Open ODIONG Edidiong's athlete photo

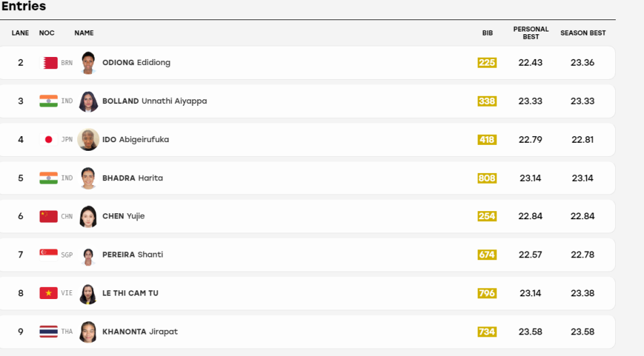pyautogui.click(x=88, y=63)
